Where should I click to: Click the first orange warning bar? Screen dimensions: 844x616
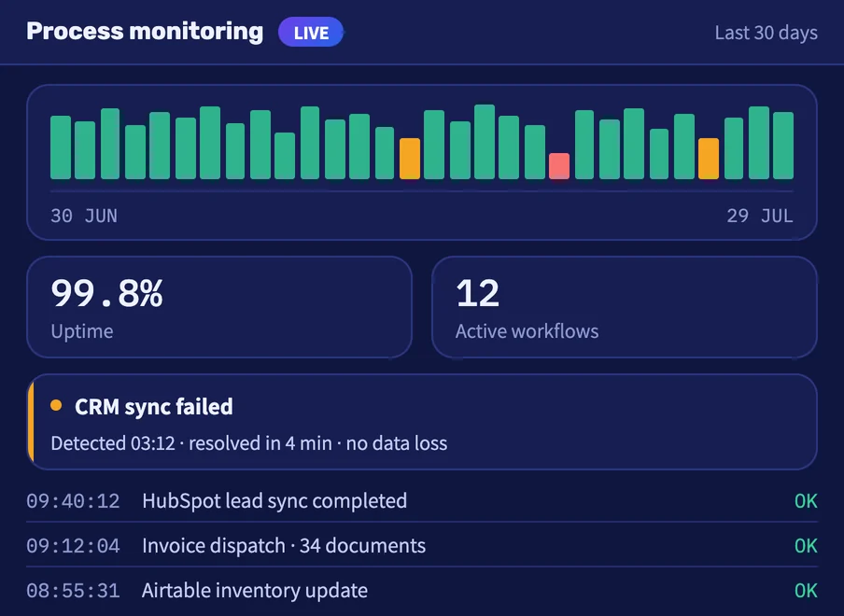click(410, 159)
